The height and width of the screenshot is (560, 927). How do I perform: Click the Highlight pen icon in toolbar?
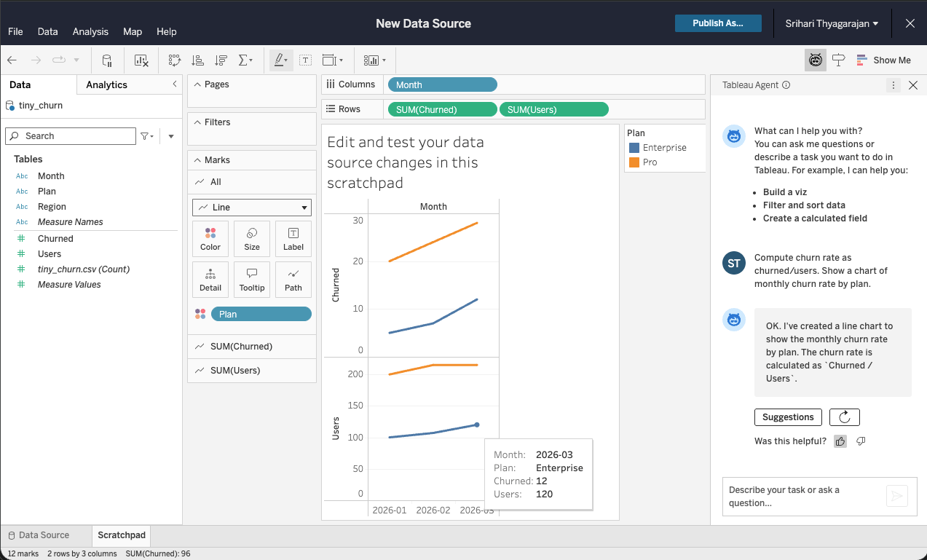click(281, 60)
